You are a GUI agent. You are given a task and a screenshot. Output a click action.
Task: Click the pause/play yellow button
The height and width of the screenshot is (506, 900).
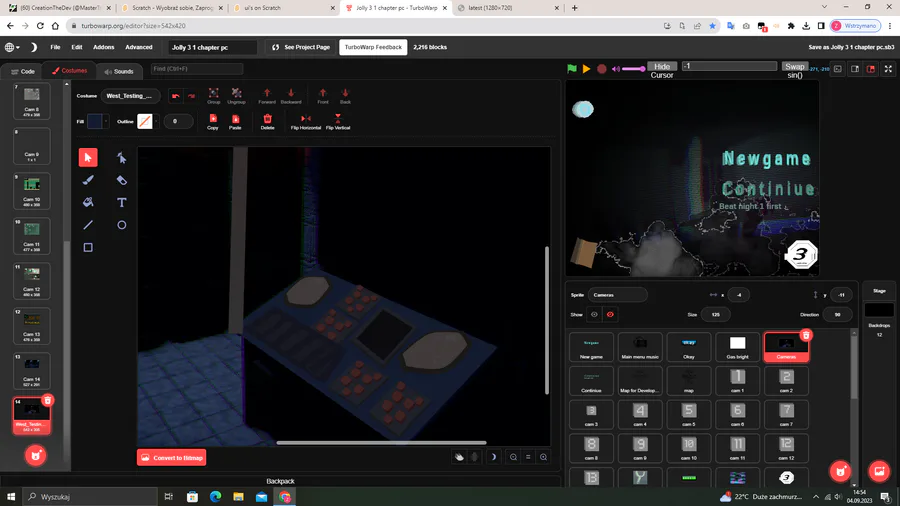tap(587, 69)
